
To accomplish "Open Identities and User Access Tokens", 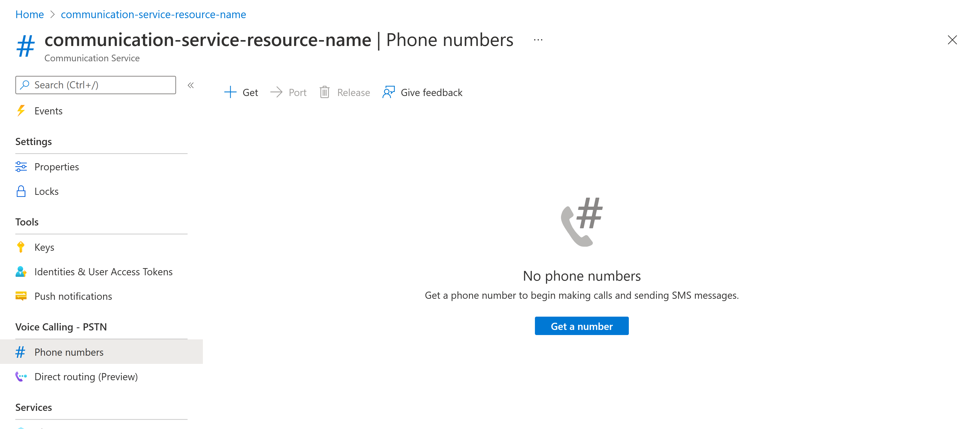I will (103, 271).
